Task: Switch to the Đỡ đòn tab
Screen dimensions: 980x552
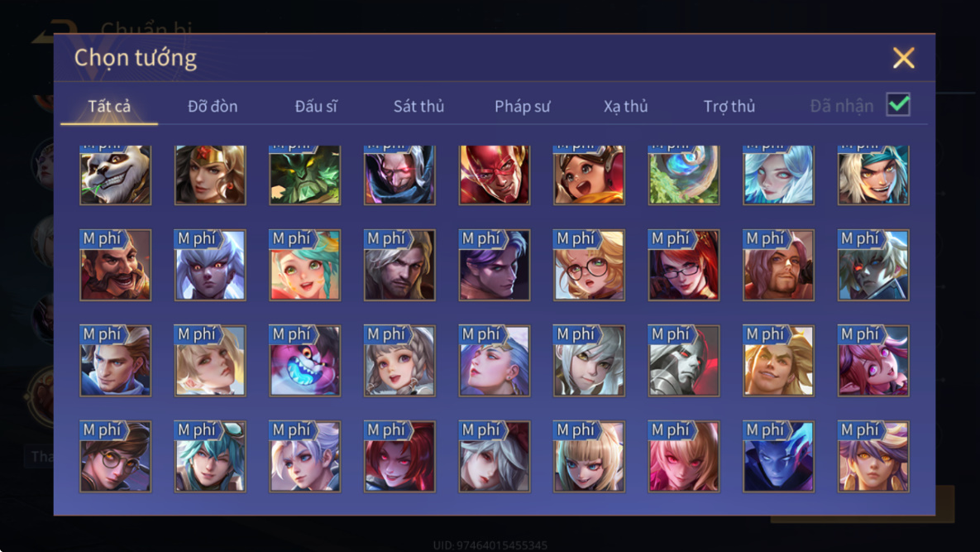Action: click(213, 106)
